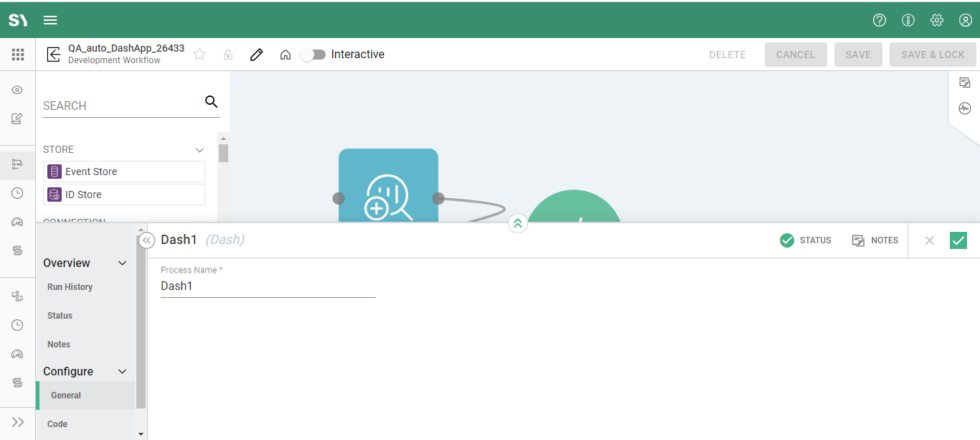Collapse the STORE section
Screen dimensions: 980x440
pos(200,150)
